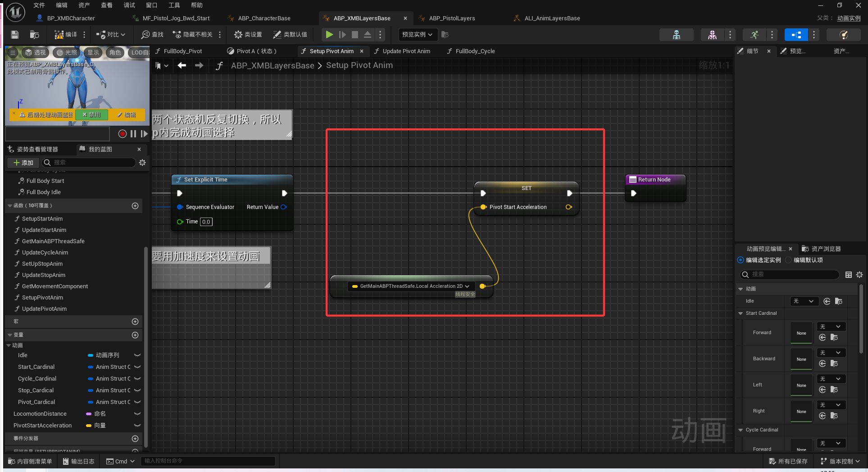The width and height of the screenshot is (868, 472).
Task: Click the 禁用 disable post-process button
Action: coord(91,115)
